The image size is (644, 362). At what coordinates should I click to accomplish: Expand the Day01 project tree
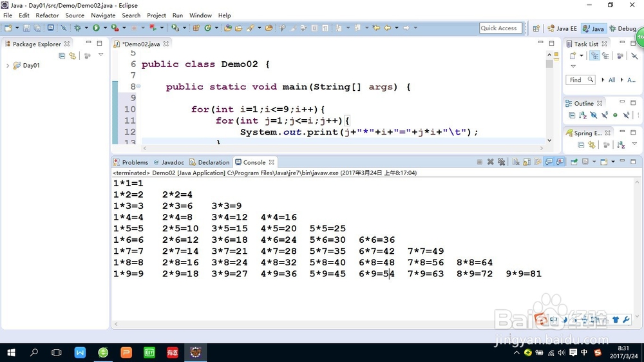click(x=7, y=65)
